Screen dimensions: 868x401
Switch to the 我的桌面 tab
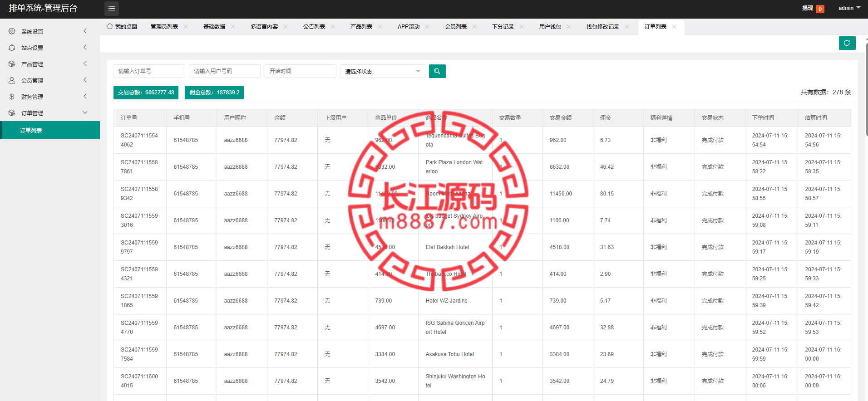tap(122, 27)
